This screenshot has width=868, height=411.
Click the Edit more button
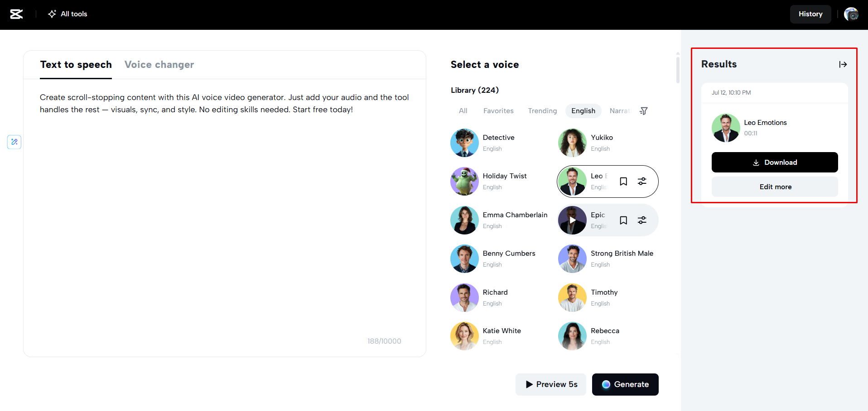[775, 187]
